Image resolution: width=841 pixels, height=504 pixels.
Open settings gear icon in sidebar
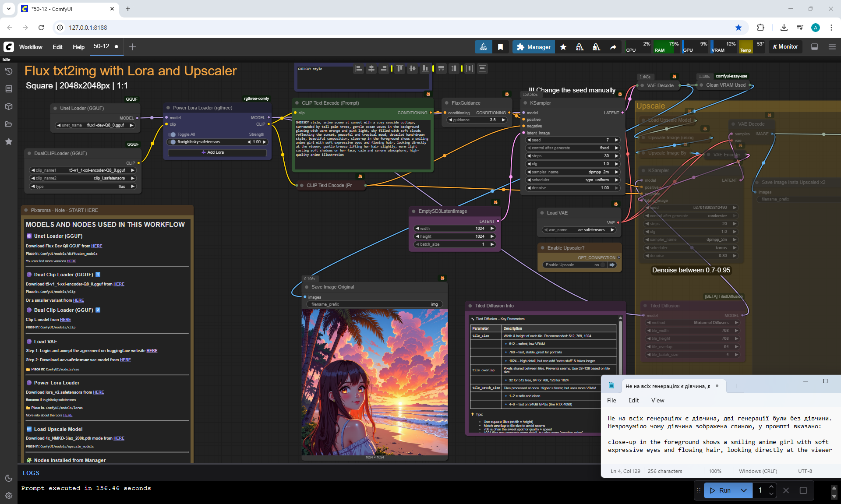pos(8,496)
